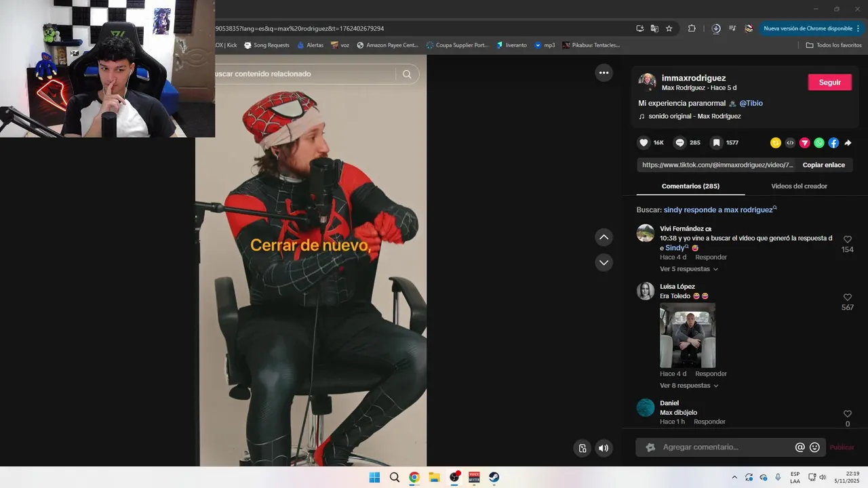Viewport: 868px width, 488px height.
Task: Like Luisa López's comment
Action: (847, 298)
